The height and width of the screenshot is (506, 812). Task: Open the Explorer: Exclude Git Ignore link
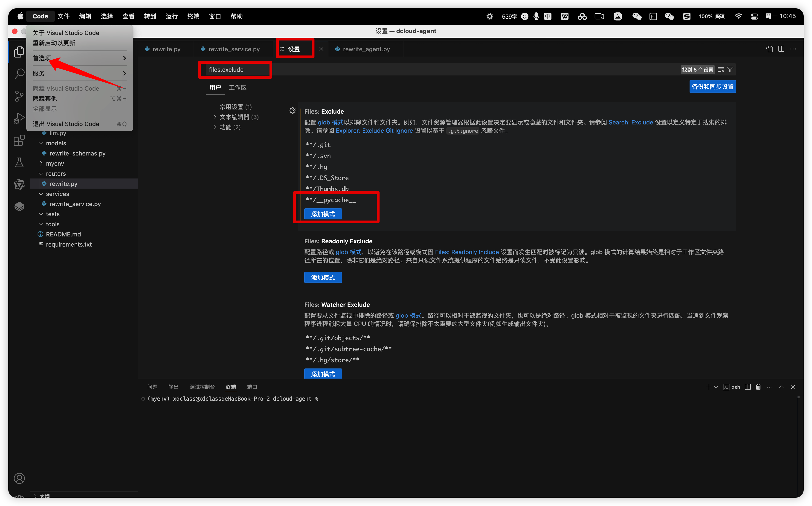374,130
